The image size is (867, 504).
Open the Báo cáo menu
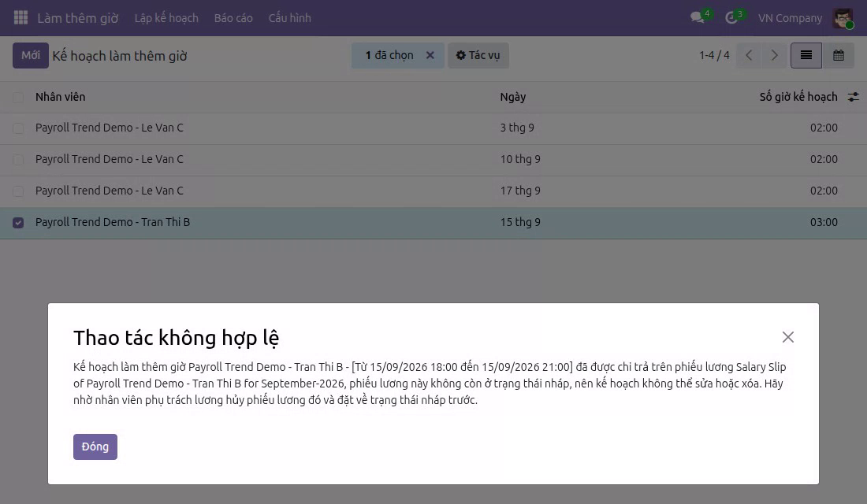(x=233, y=18)
